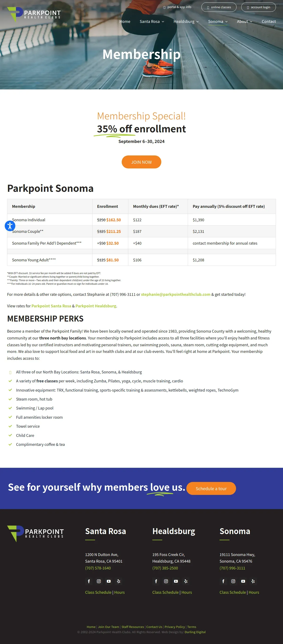Open Santa Rosa's Facebook page icon
This screenshot has width=283, height=644.
[x=89, y=581]
